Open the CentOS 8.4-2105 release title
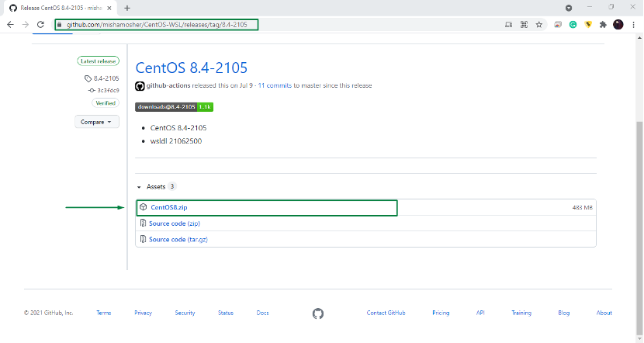The image size is (644, 343). click(192, 68)
